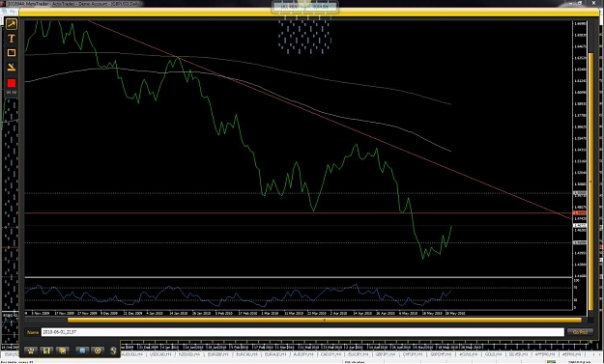
Task: Select the rectangle shape tool
Action: click(x=12, y=53)
